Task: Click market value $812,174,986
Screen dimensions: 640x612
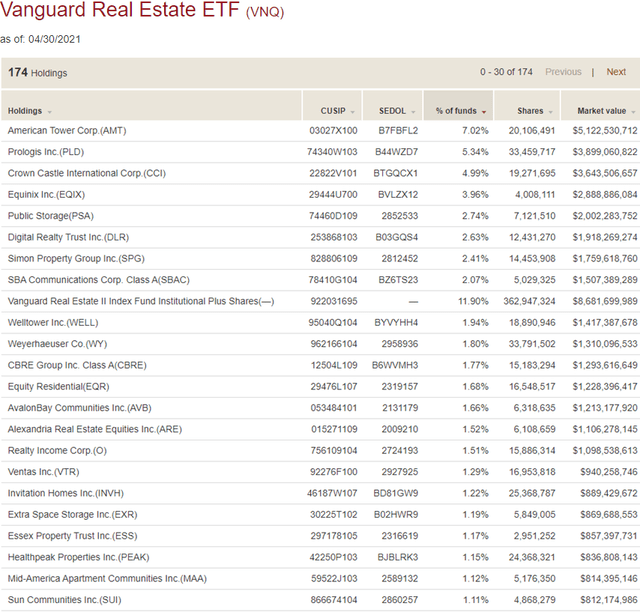Action: 609,600
